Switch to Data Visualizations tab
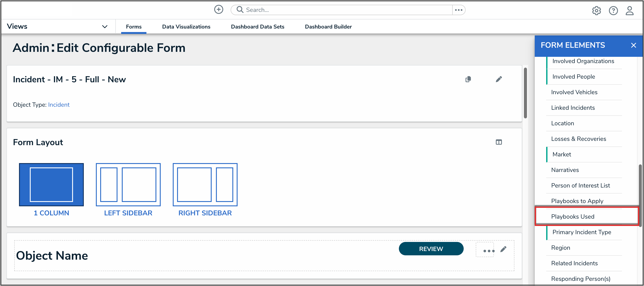This screenshot has width=644, height=286. click(186, 27)
